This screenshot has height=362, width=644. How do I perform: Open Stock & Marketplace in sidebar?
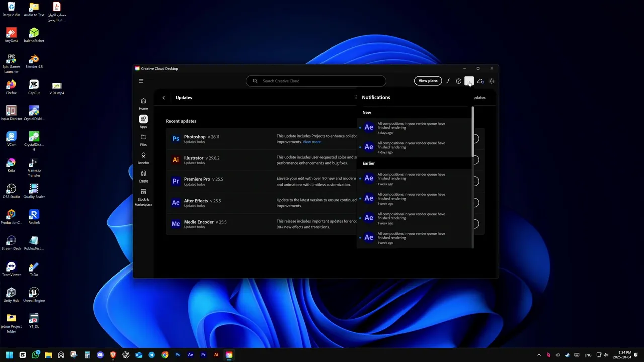143,198
